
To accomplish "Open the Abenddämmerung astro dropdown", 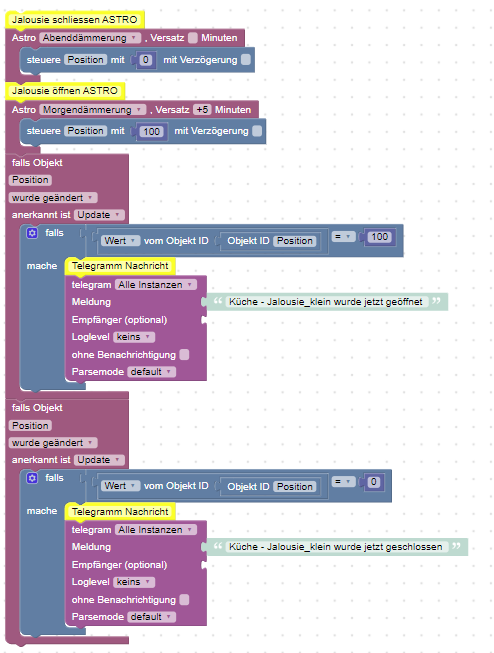I will click(90, 38).
